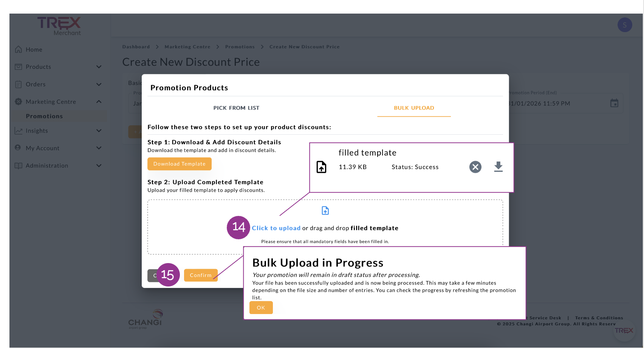Expand the Products menu chevron

(99, 67)
